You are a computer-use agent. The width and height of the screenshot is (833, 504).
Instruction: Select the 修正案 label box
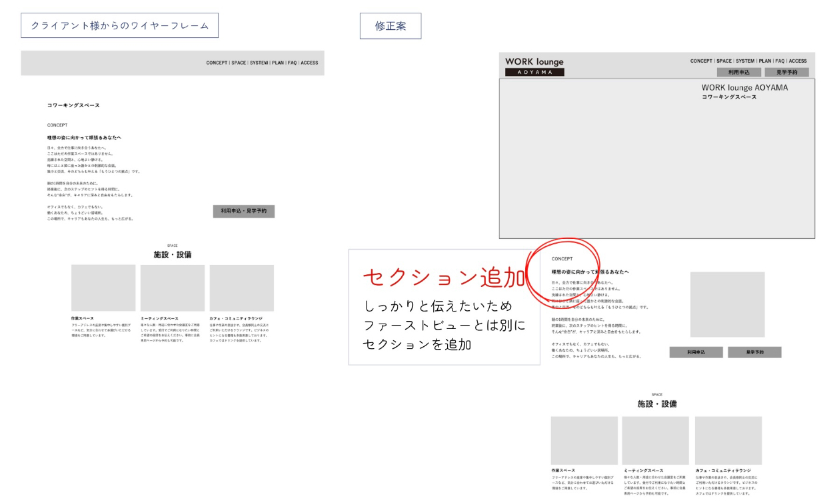(391, 26)
